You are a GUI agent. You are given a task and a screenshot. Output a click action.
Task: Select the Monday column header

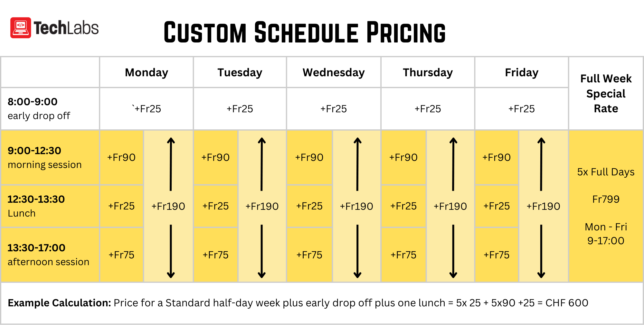point(147,72)
